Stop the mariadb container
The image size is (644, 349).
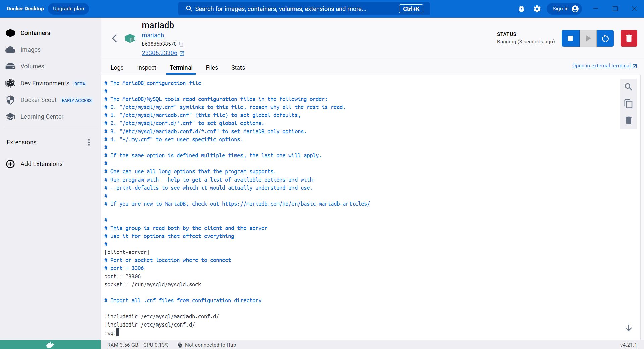pos(570,38)
